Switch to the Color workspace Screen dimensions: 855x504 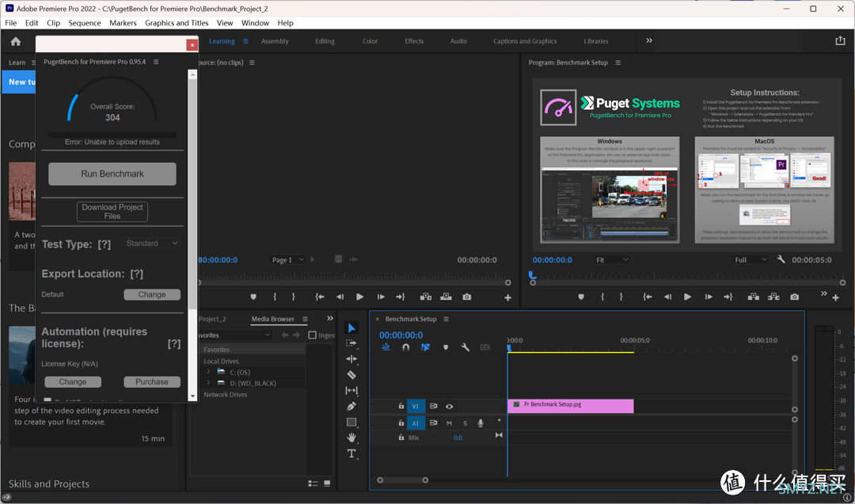[370, 41]
